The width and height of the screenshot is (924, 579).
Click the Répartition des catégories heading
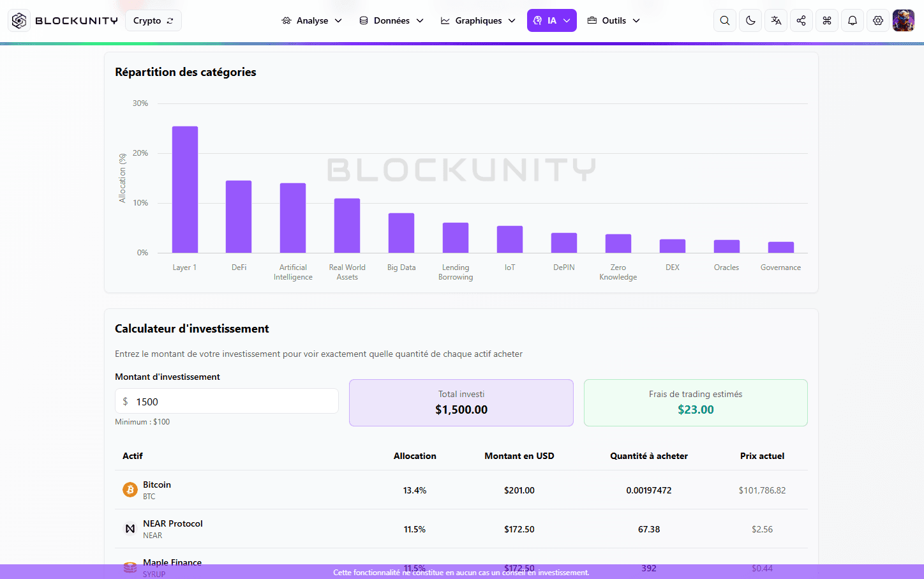pyautogui.click(x=186, y=72)
